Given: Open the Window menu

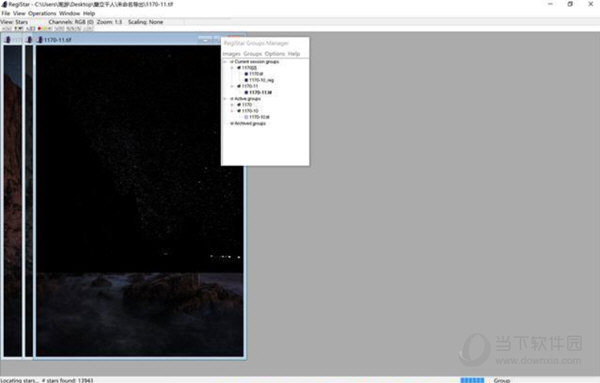Looking at the screenshot, I should (69, 13).
